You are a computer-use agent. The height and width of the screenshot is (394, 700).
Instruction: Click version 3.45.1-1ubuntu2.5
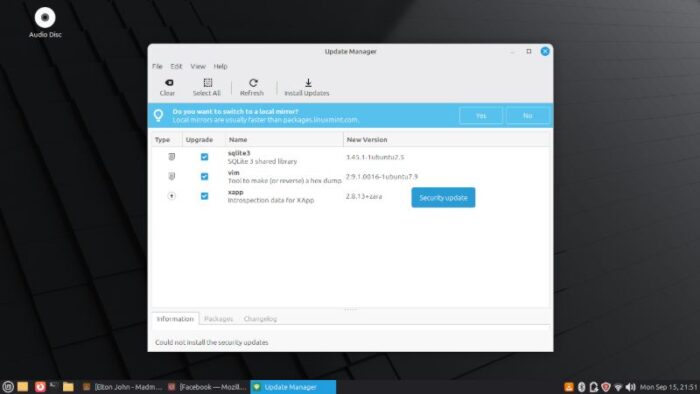(375, 157)
